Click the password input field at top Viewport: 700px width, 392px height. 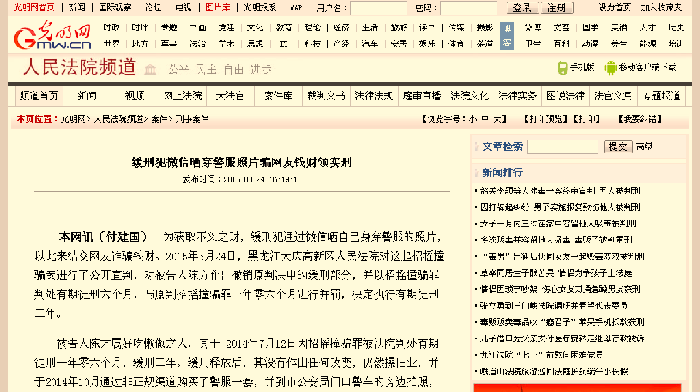click(x=468, y=8)
